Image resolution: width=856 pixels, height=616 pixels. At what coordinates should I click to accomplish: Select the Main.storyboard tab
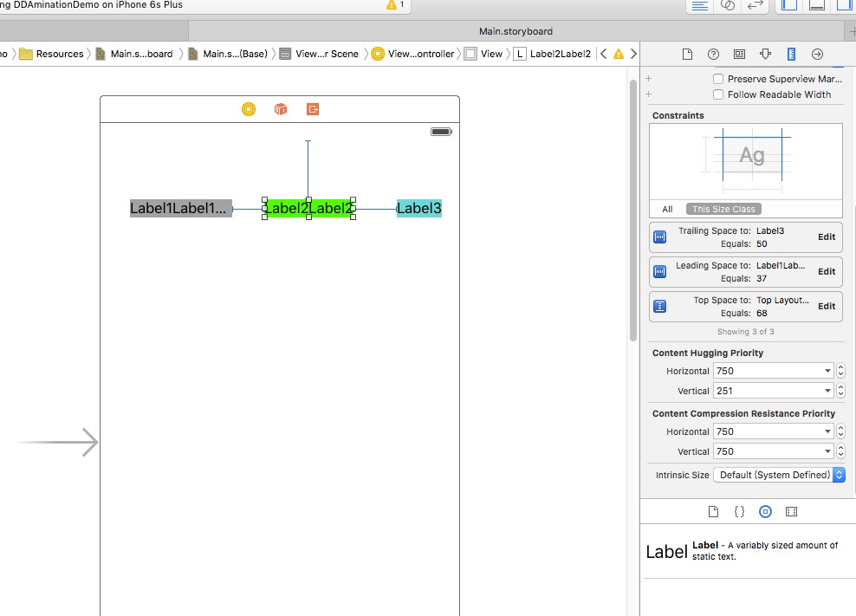coord(516,31)
